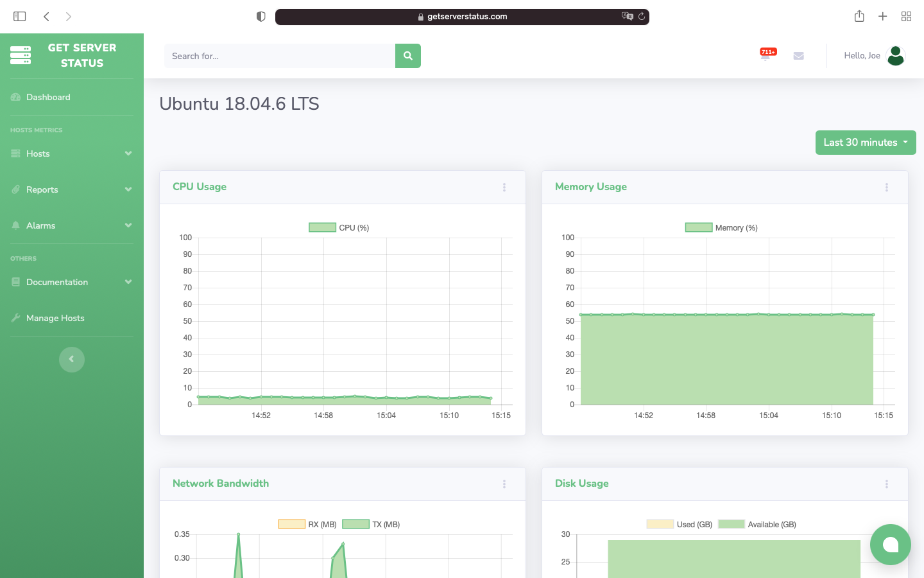Toggle the browser sidebar panel icon
This screenshot has height=578, width=924.
[20, 17]
